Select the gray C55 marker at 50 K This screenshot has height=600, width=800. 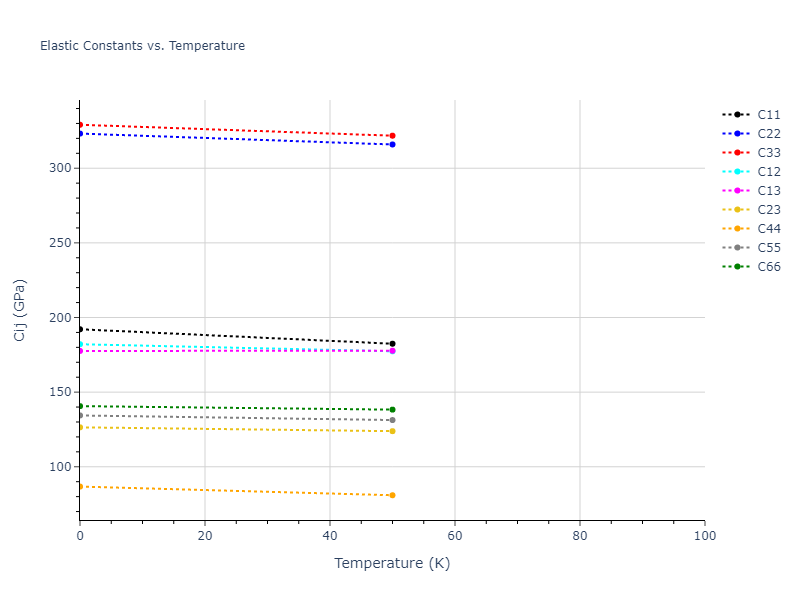[x=392, y=420]
